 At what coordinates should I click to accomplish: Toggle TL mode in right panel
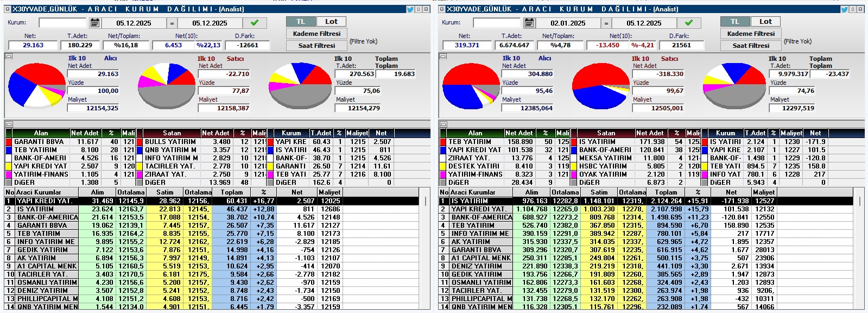[735, 22]
